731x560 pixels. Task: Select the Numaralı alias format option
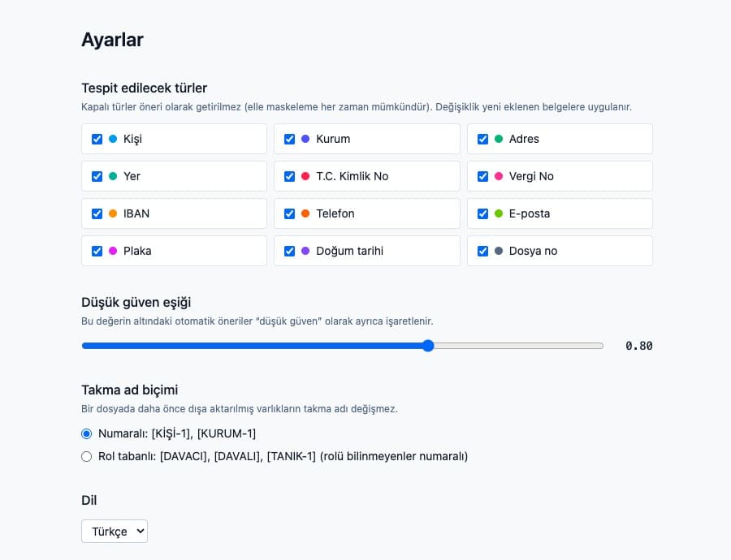click(x=87, y=433)
